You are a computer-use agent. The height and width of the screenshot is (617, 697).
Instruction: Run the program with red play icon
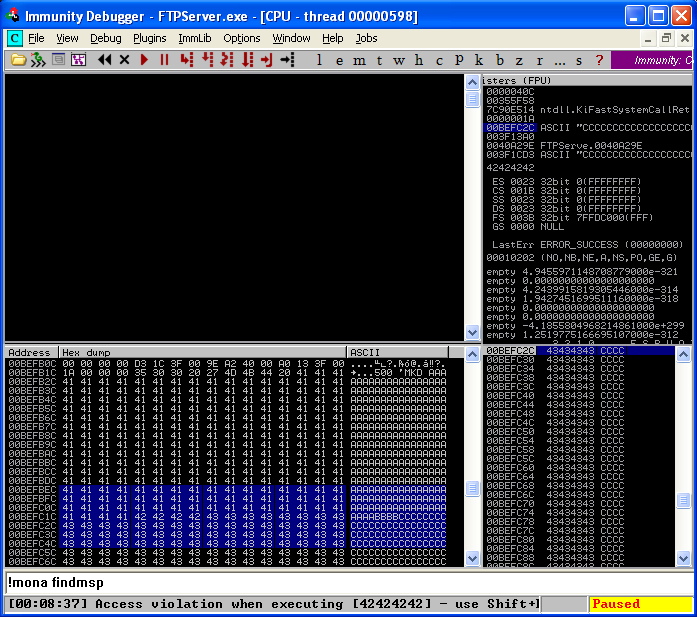(144, 60)
